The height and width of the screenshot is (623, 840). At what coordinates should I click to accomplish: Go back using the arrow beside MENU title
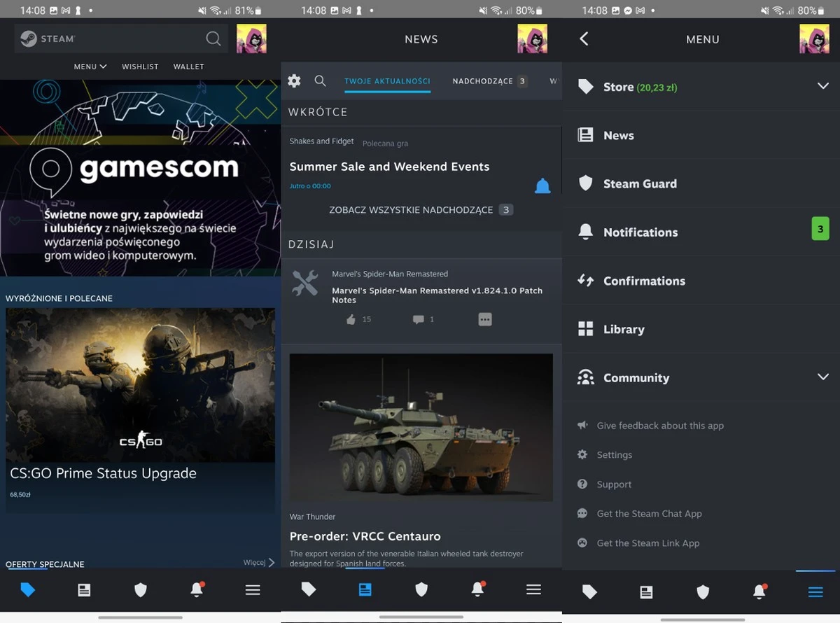pyautogui.click(x=584, y=39)
